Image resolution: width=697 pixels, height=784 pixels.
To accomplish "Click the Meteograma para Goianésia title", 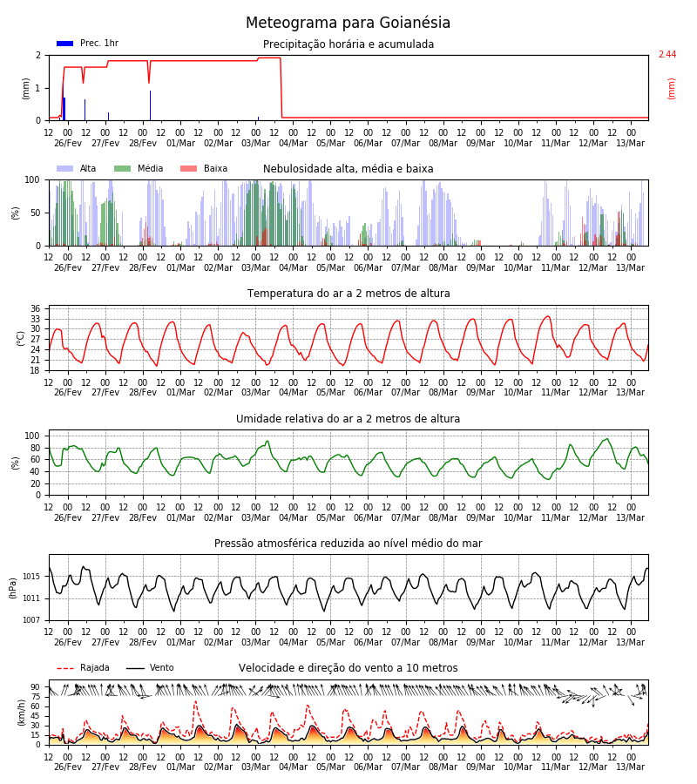I will (x=348, y=23).
